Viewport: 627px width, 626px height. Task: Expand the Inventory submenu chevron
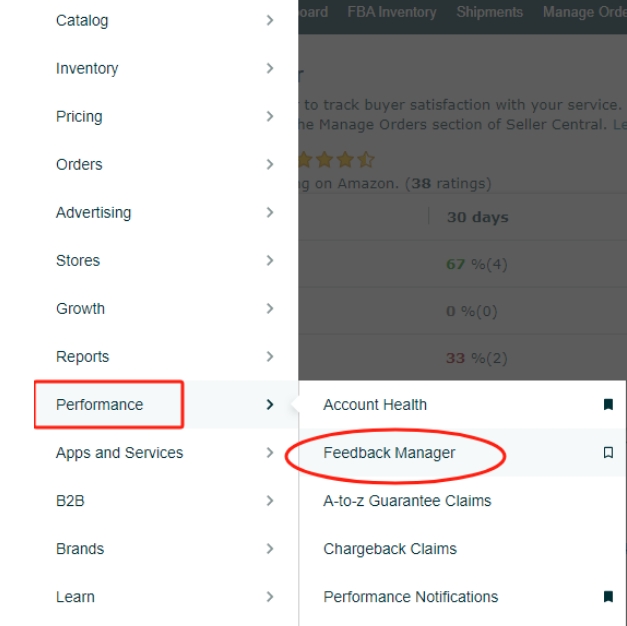(x=270, y=68)
